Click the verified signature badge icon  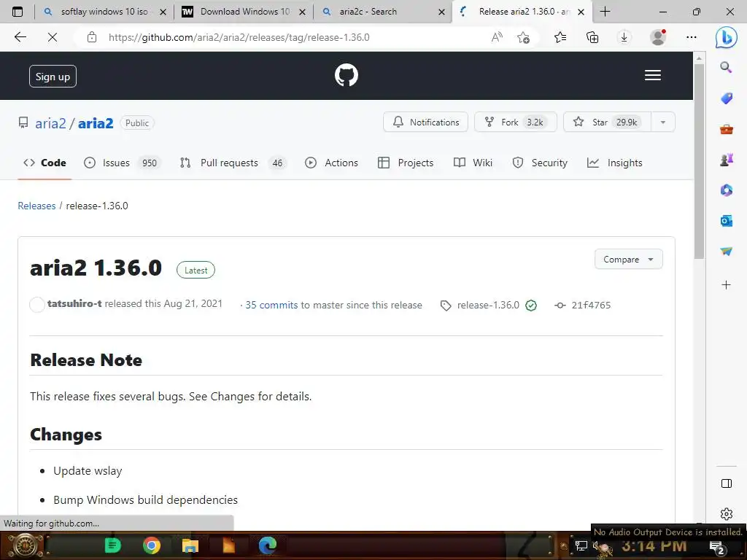pos(531,306)
